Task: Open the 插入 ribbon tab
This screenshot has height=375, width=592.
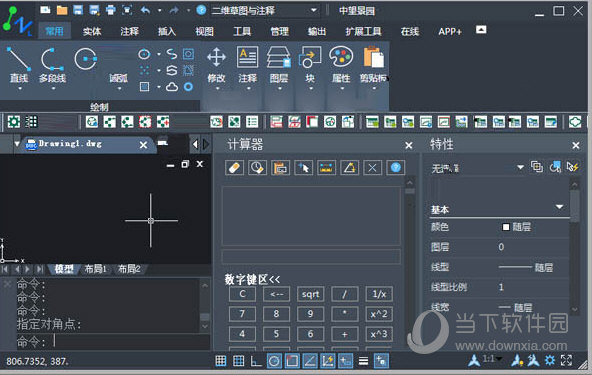Action: tap(167, 31)
